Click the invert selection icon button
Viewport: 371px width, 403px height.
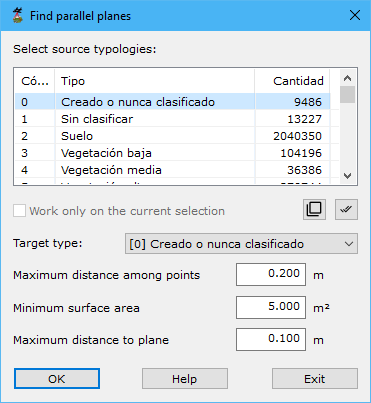pos(314,210)
